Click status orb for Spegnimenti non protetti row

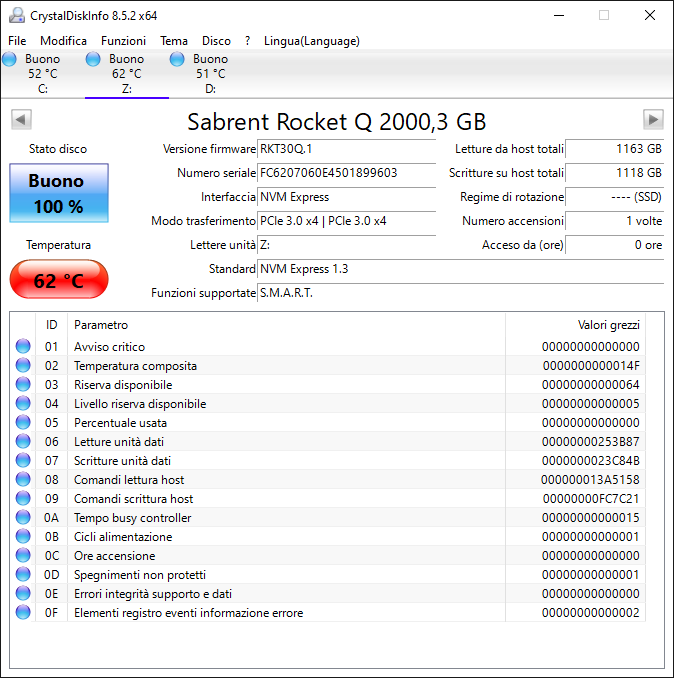[23, 575]
